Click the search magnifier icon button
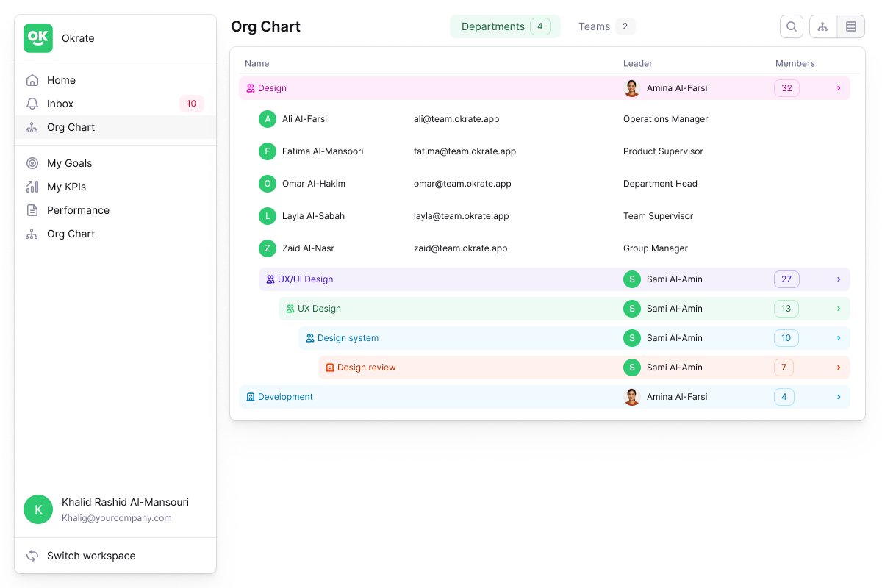Viewport: 882px width, 588px height. pos(792,26)
